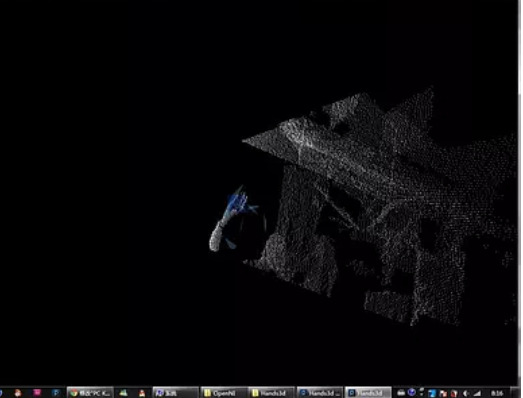Open the Chrome window from the taskbar
The width and height of the screenshot is (523, 398).
coord(90,393)
